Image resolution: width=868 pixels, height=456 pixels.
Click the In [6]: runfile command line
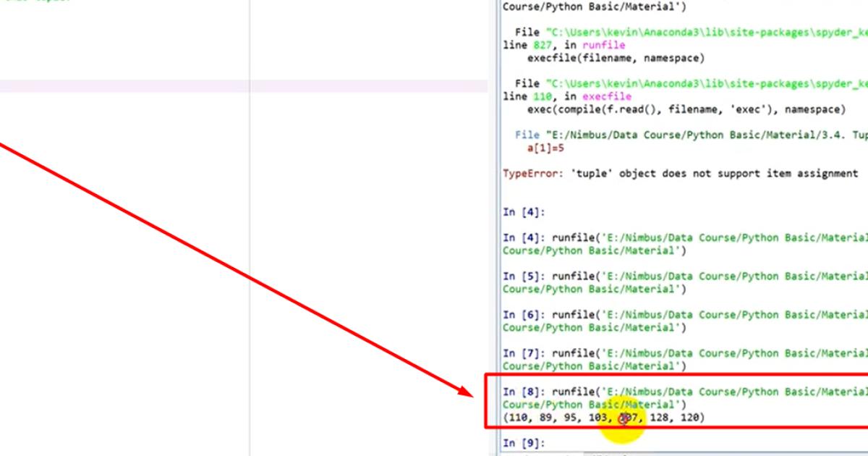(x=685, y=315)
